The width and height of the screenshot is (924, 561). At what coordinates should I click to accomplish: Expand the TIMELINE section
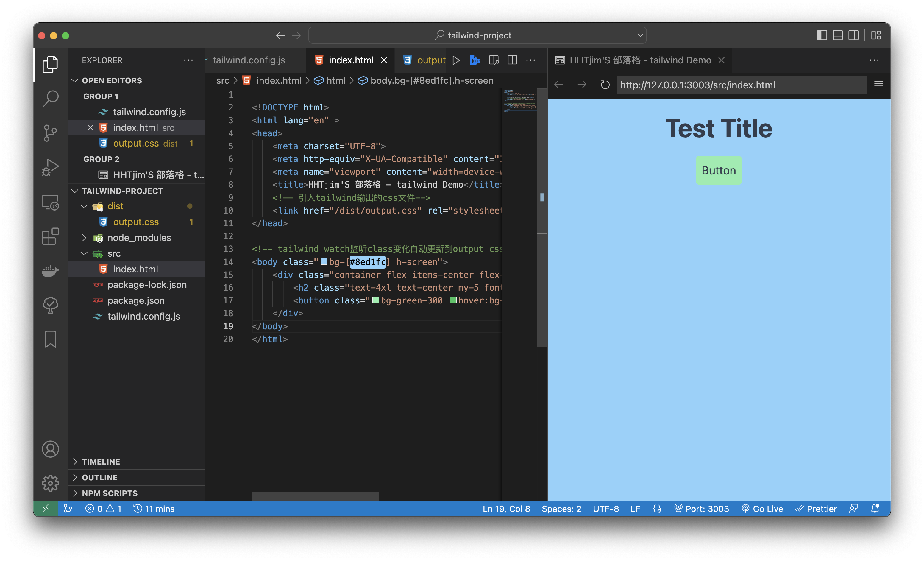point(101,462)
